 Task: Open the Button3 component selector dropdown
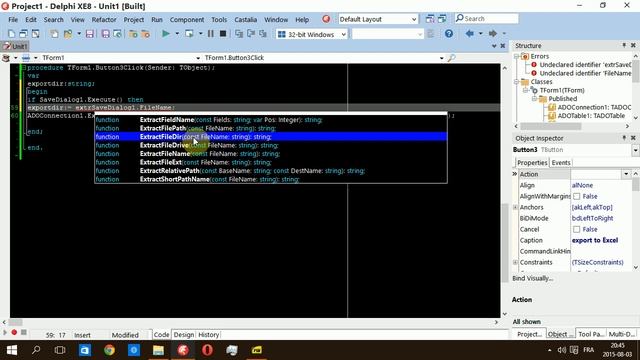click(x=636, y=150)
